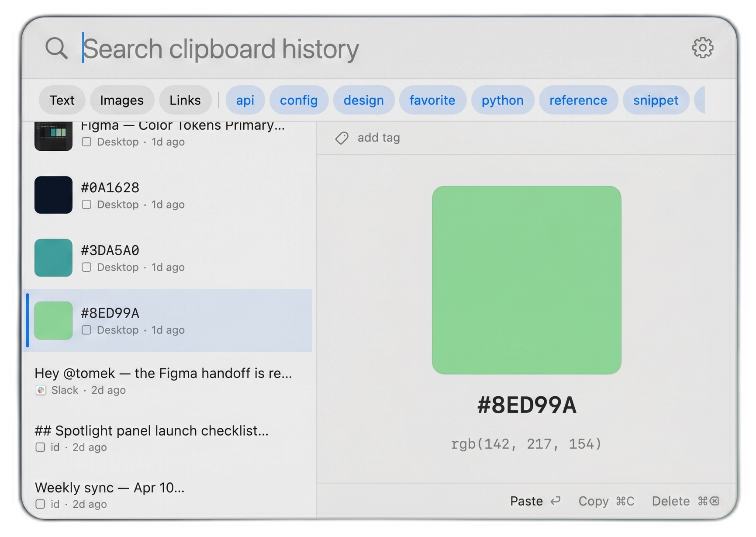Screen dimensions: 756x537
Task: Filter clips by the reference tag
Action: coord(578,100)
